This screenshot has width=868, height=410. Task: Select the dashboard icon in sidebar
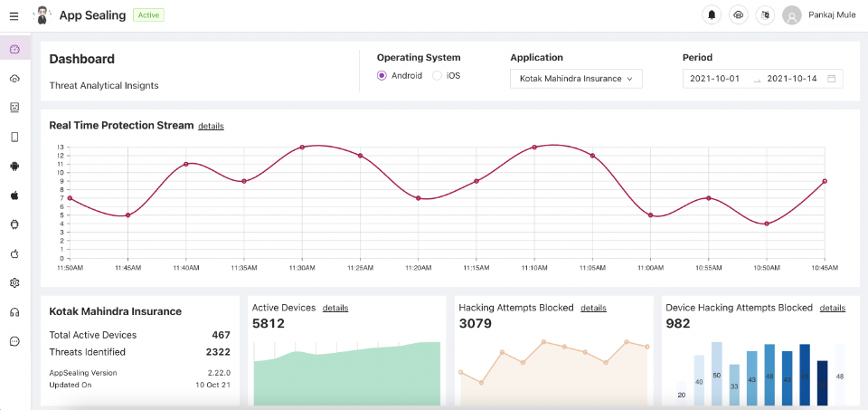click(14, 49)
